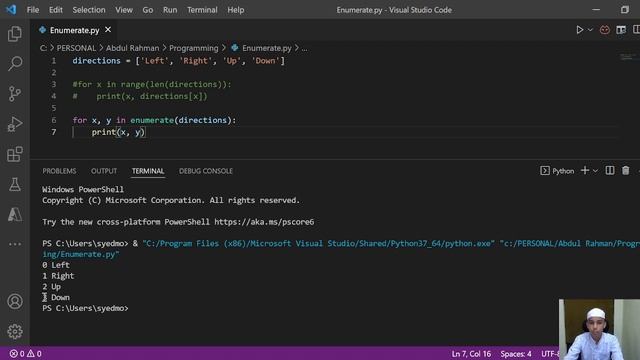The image size is (640, 360).
Task: Close the Enumerate.py tab
Action: 108,30
